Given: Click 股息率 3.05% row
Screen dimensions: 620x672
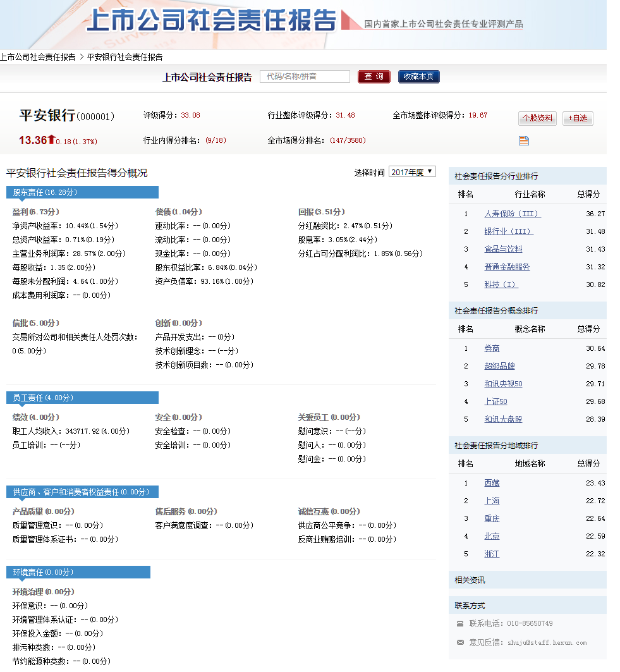Looking at the screenshot, I should coord(338,240).
